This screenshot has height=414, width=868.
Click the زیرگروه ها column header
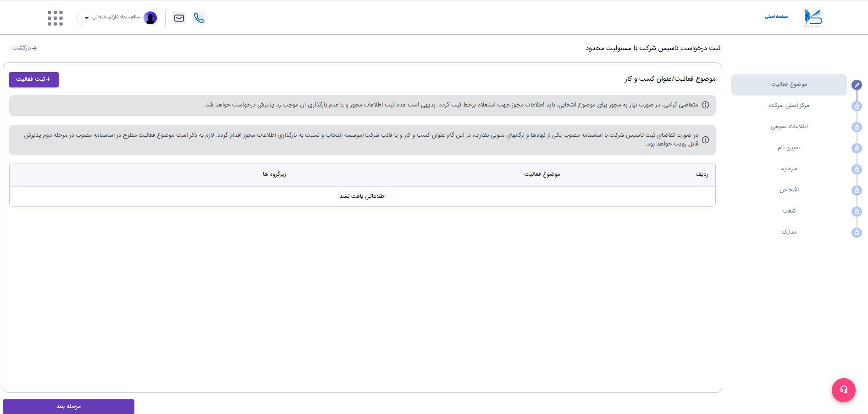[x=274, y=174]
